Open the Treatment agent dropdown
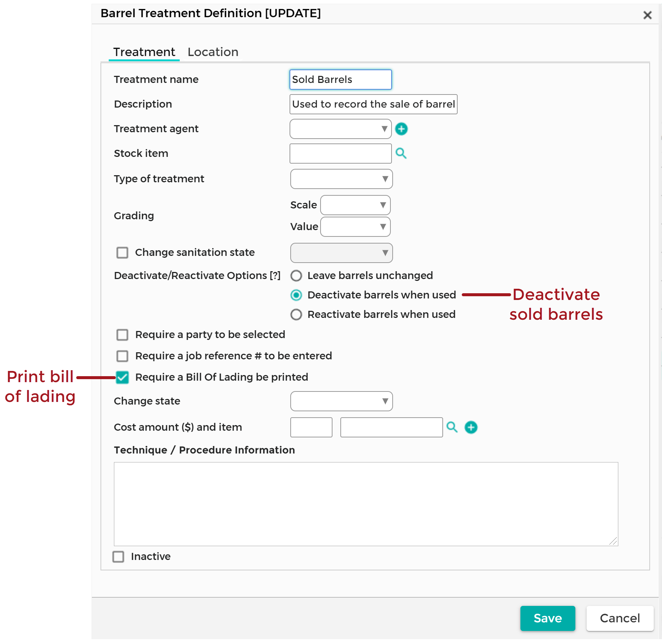Image resolution: width=665 pixels, height=644 pixels. tap(340, 129)
